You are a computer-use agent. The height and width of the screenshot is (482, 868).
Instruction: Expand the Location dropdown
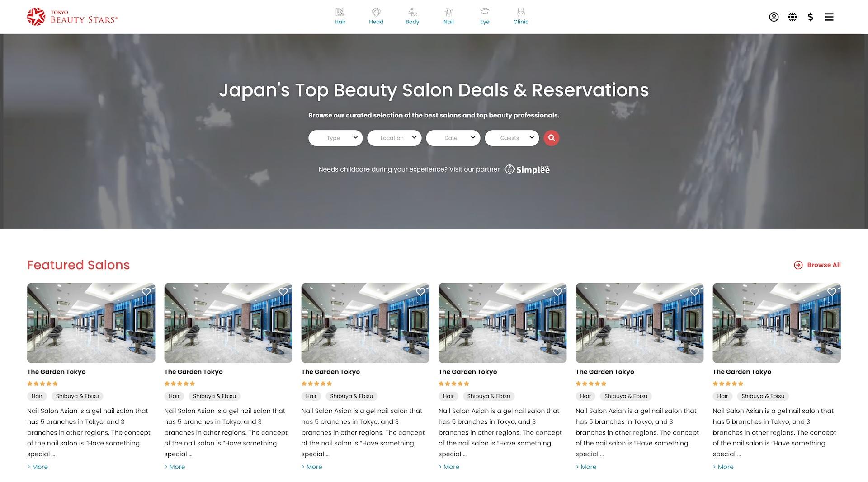tap(394, 138)
